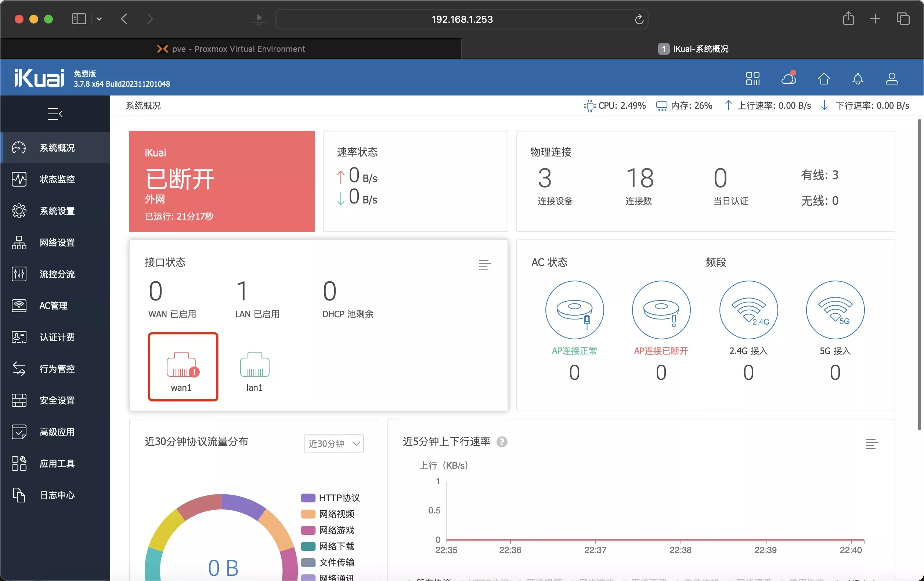The height and width of the screenshot is (581, 924).
Task: Open 流控分流 in the sidebar
Action: [55, 274]
